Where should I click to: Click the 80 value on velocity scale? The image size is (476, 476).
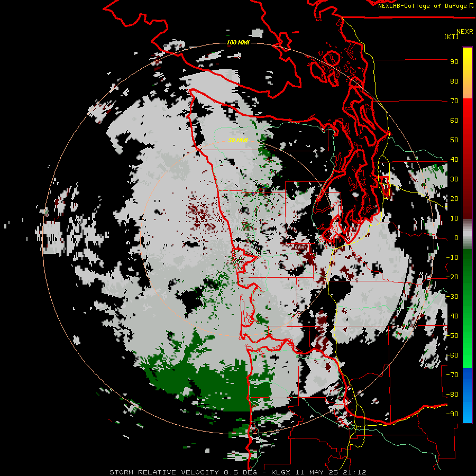tap(454, 81)
